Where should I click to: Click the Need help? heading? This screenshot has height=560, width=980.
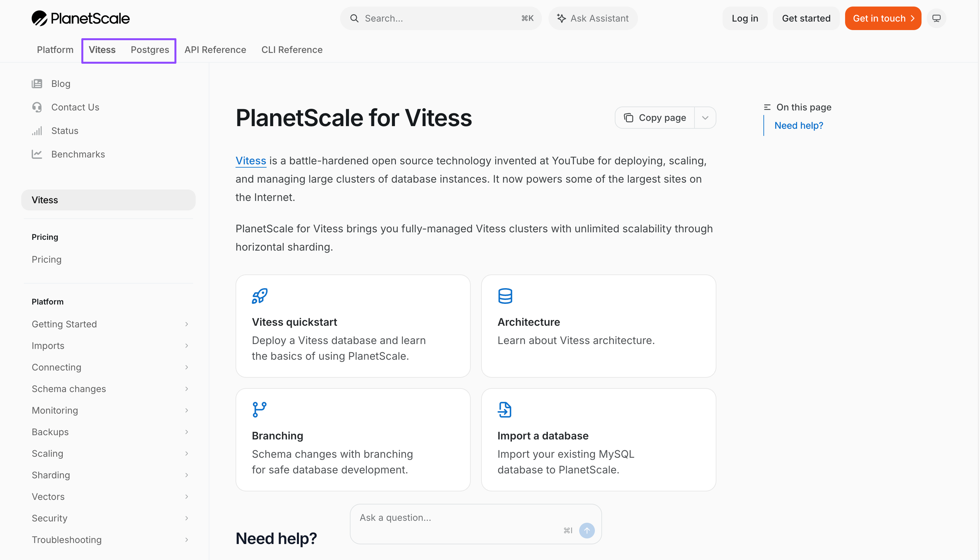[x=276, y=538]
